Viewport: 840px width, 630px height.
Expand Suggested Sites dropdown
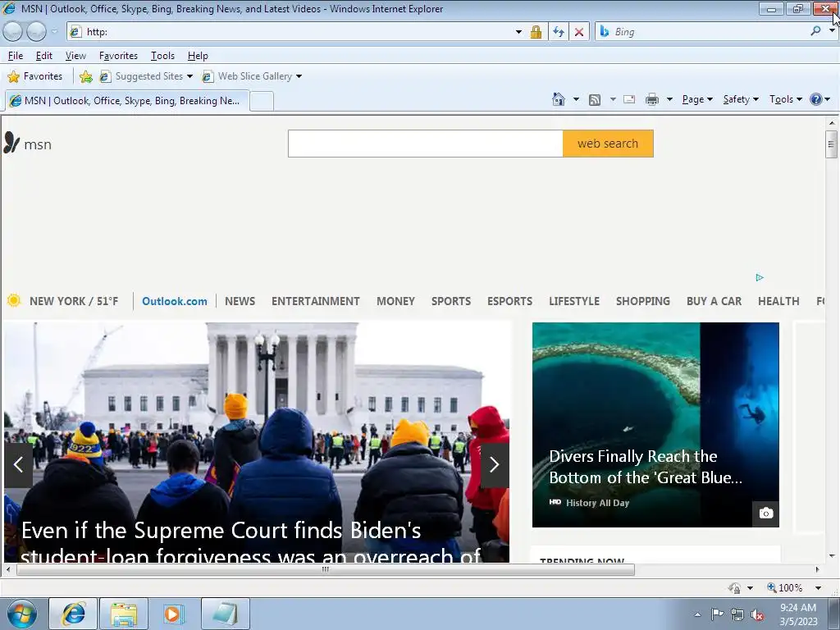coord(189,76)
